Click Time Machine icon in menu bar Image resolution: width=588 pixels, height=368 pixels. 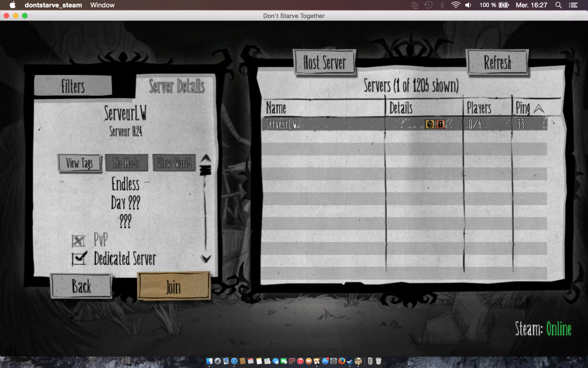pyautogui.click(x=428, y=5)
